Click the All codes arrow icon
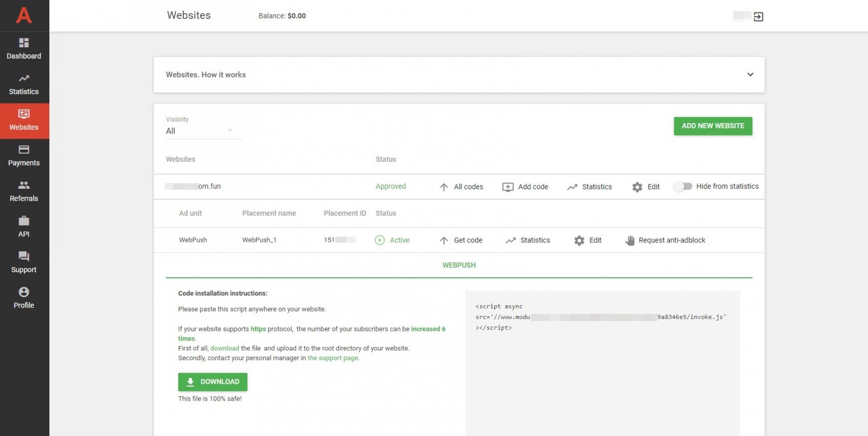 click(x=444, y=187)
